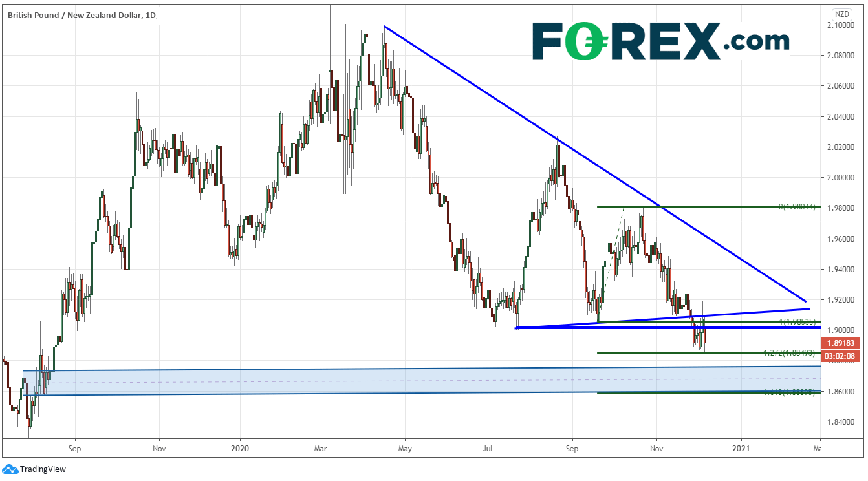Click the 2.02000 price axis label
This screenshot has height=481, width=868.
coord(841,147)
